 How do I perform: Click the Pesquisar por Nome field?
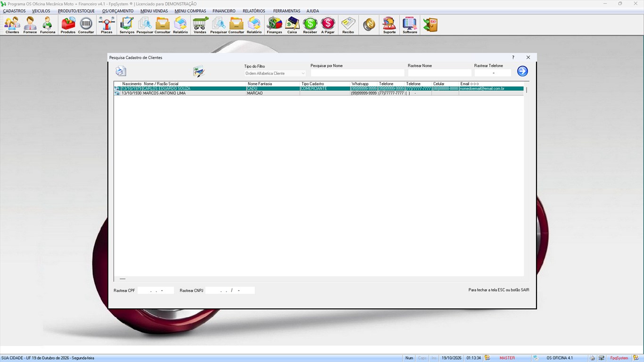(x=357, y=73)
